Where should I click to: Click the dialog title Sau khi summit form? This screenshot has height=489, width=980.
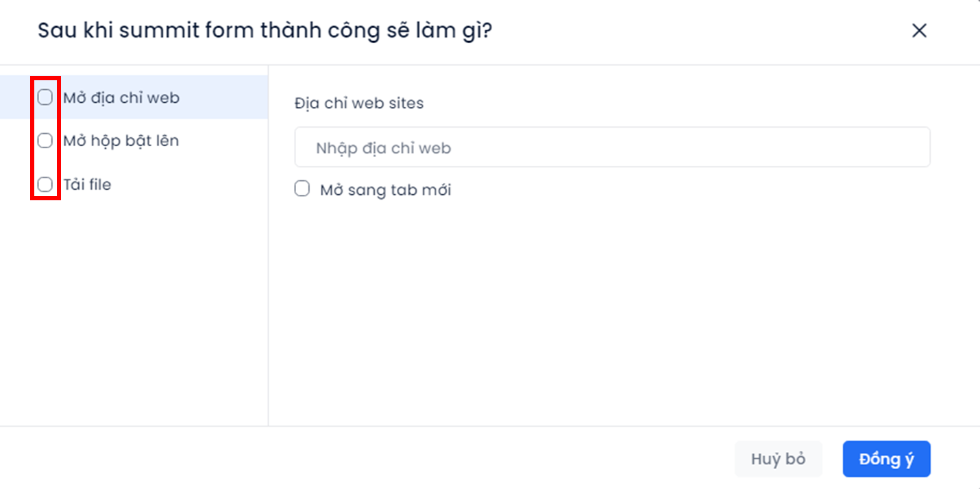coord(265,31)
